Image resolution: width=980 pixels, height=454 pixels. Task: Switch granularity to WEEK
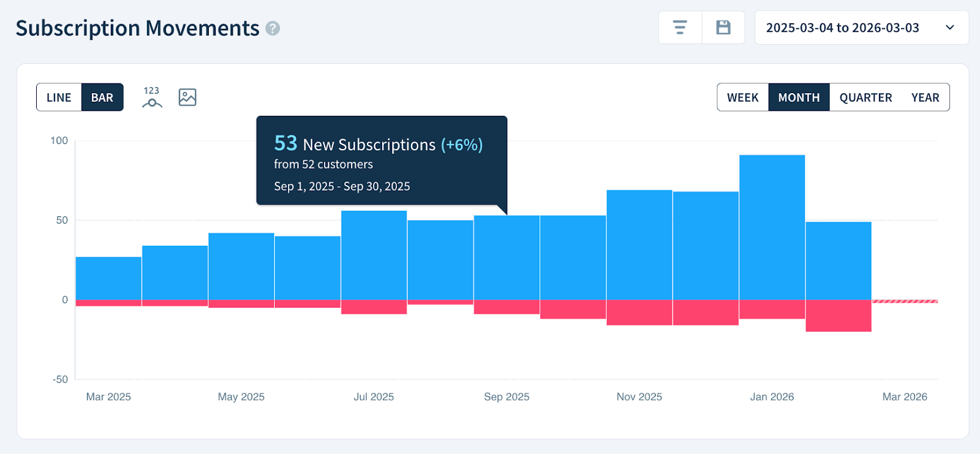pos(742,97)
